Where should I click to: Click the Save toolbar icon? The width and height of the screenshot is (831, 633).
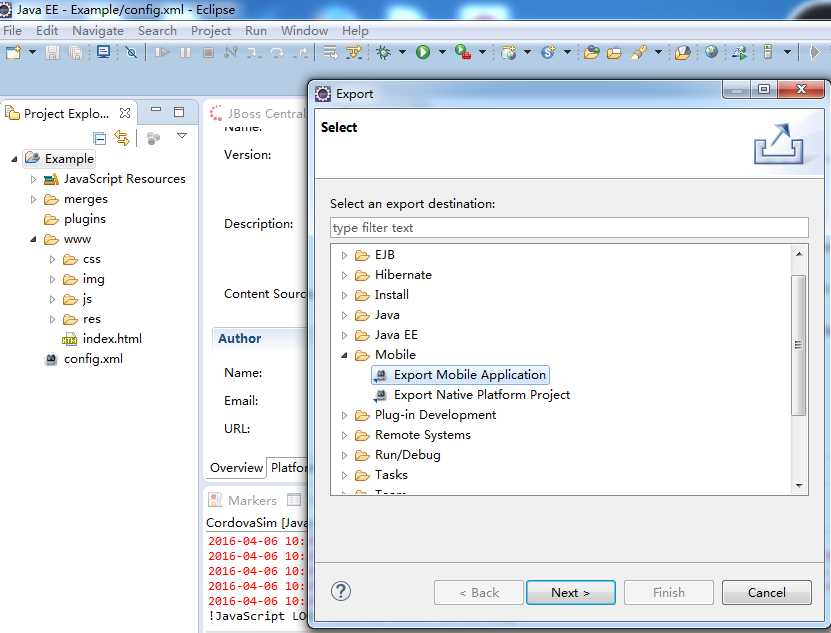pyautogui.click(x=52, y=52)
